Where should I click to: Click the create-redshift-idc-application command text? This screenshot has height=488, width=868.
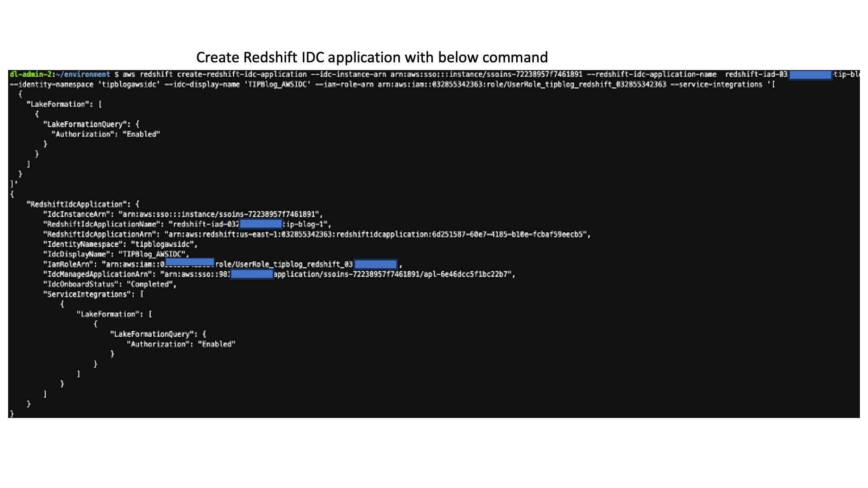(242, 74)
